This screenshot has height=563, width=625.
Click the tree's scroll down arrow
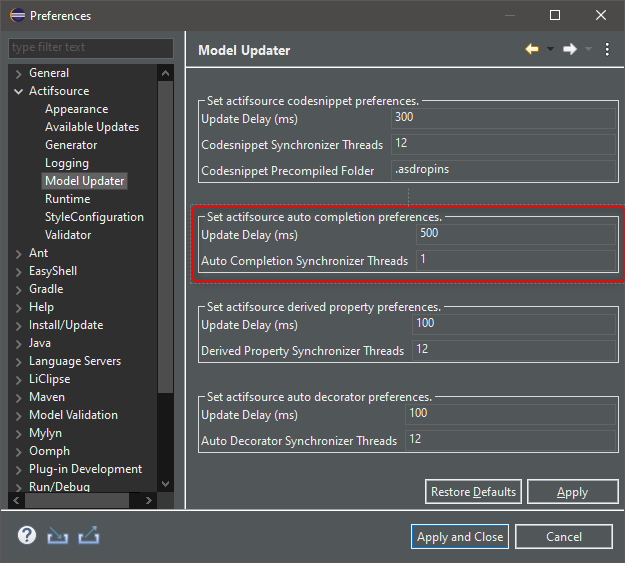point(165,484)
